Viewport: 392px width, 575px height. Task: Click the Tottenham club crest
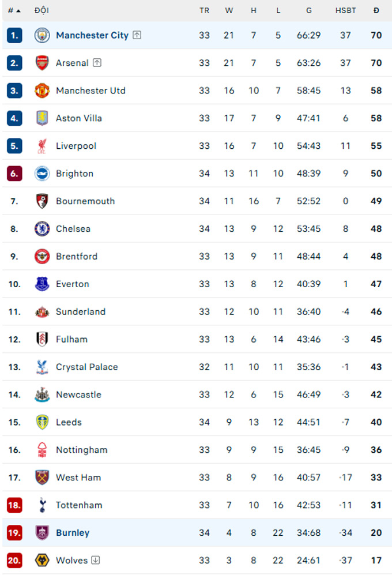[x=42, y=505]
